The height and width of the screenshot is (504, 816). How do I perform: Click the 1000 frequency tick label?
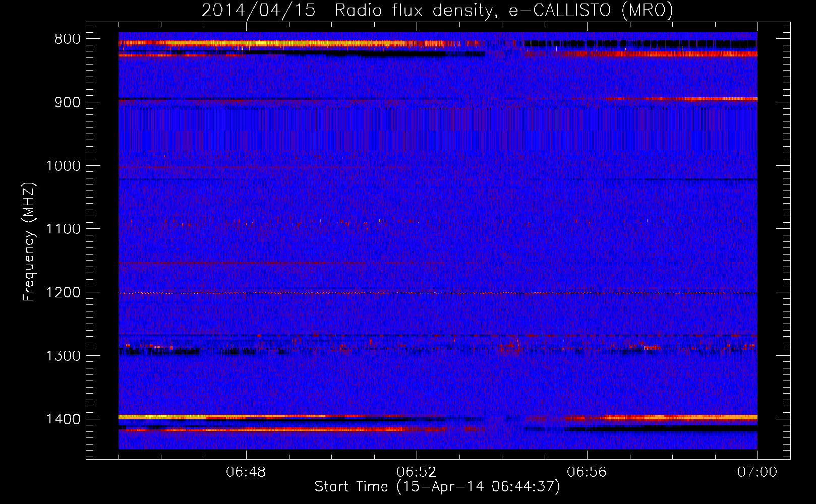pyautogui.click(x=63, y=166)
